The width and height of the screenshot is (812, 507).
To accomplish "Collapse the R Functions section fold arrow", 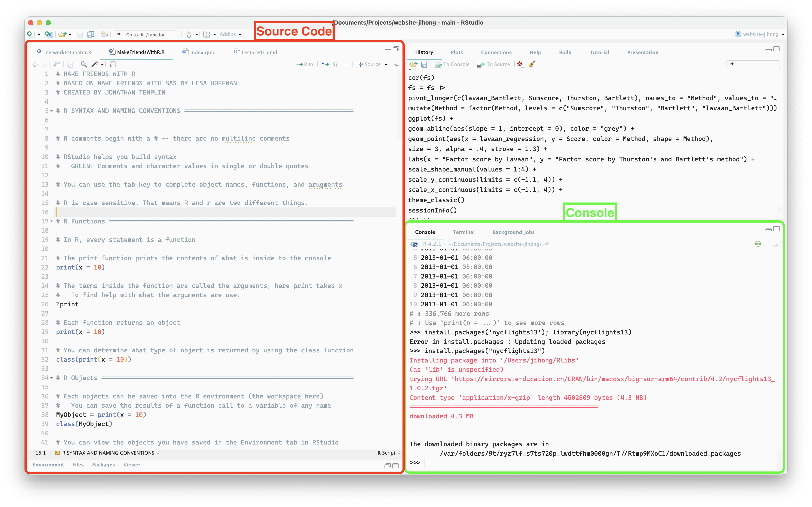I will 52,221.
